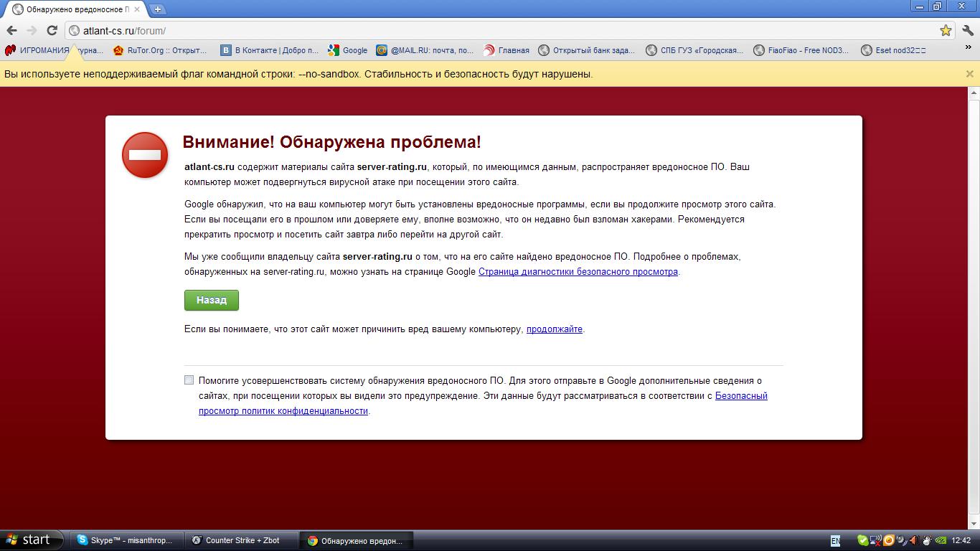Open the Chrome wrench settings menu

(x=967, y=30)
